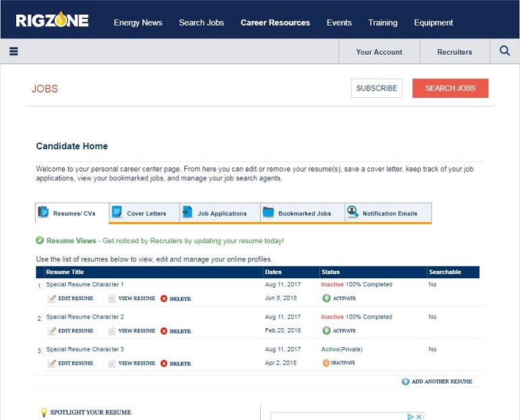
Task: Click the search magnifier icon
Action: click(504, 51)
